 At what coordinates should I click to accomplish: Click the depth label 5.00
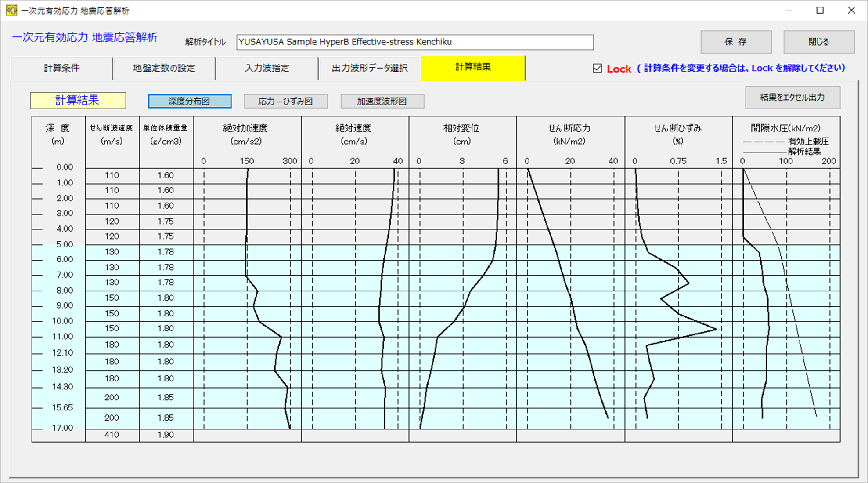65,244
